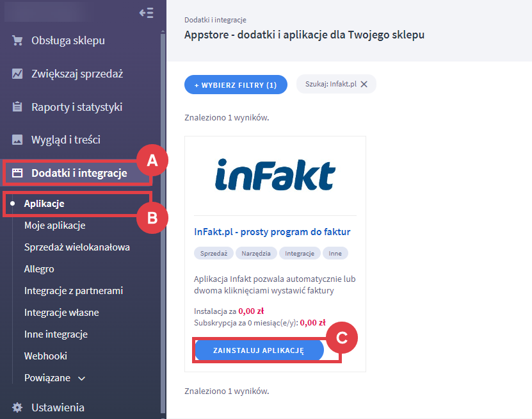Click the clipboard icon for Raporty i statystyki

coord(17,107)
